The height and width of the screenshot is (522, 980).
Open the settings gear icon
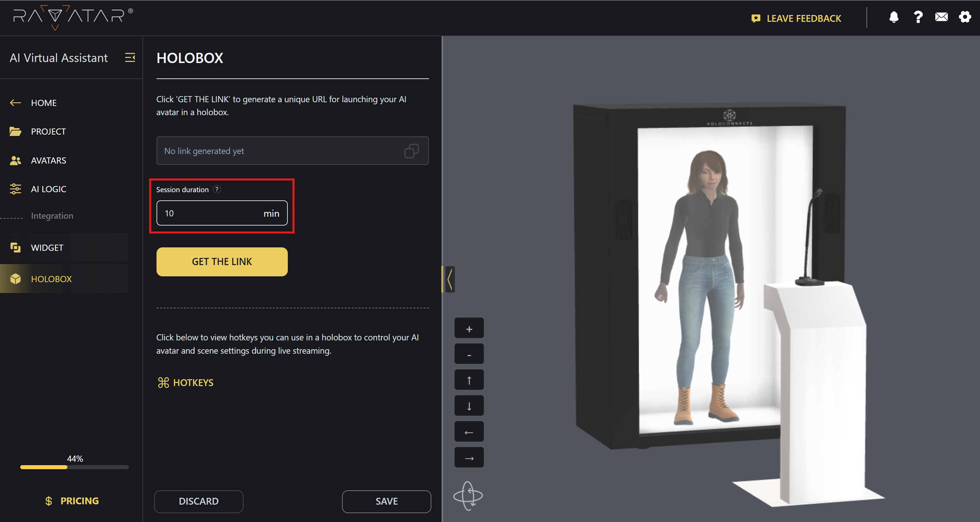point(965,17)
